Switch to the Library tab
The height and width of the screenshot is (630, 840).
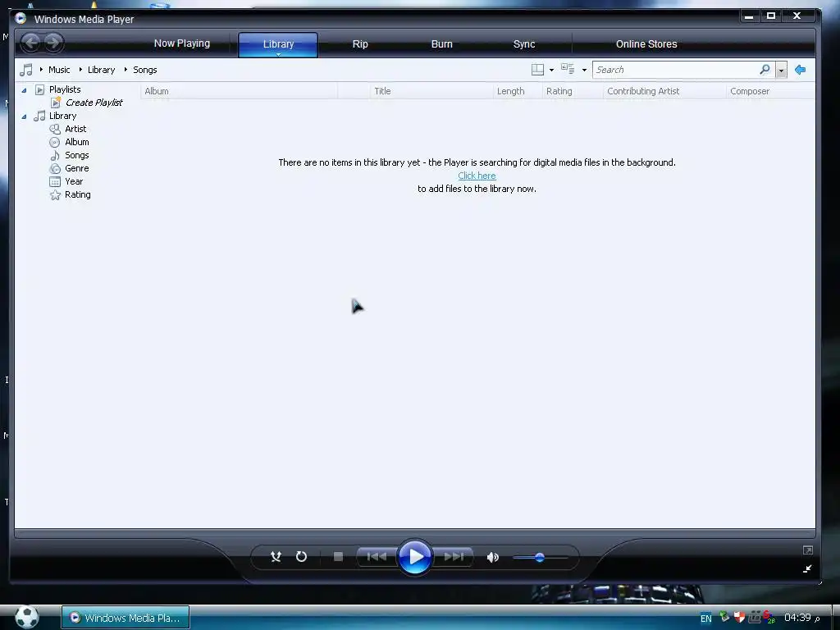[278, 44]
